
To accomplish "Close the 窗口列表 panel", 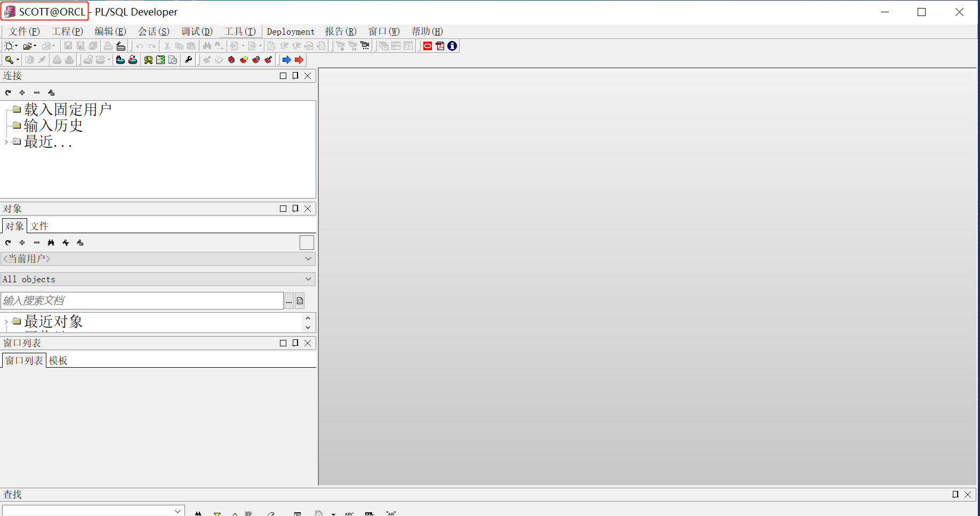I will click(308, 343).
